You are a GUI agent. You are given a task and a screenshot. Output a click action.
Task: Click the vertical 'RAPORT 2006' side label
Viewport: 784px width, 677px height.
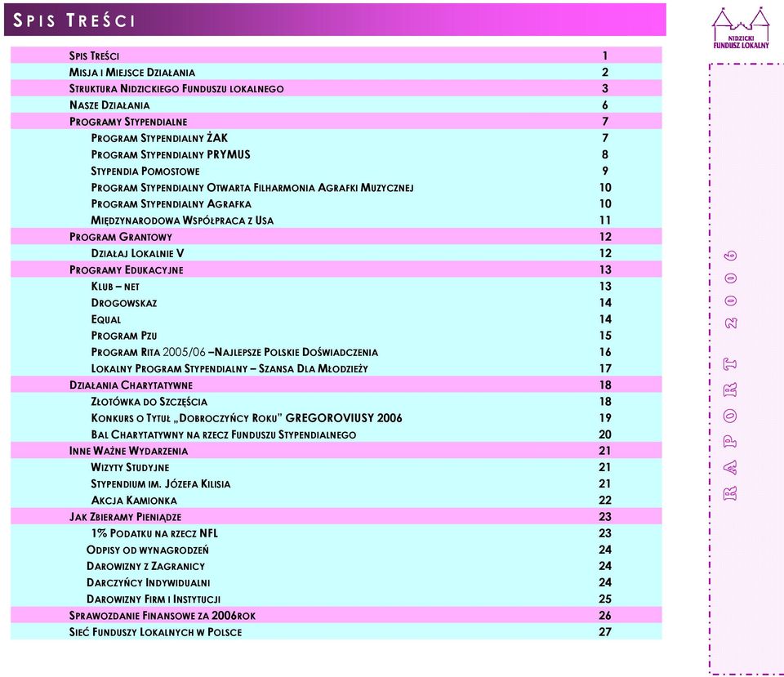click(730, 376)
